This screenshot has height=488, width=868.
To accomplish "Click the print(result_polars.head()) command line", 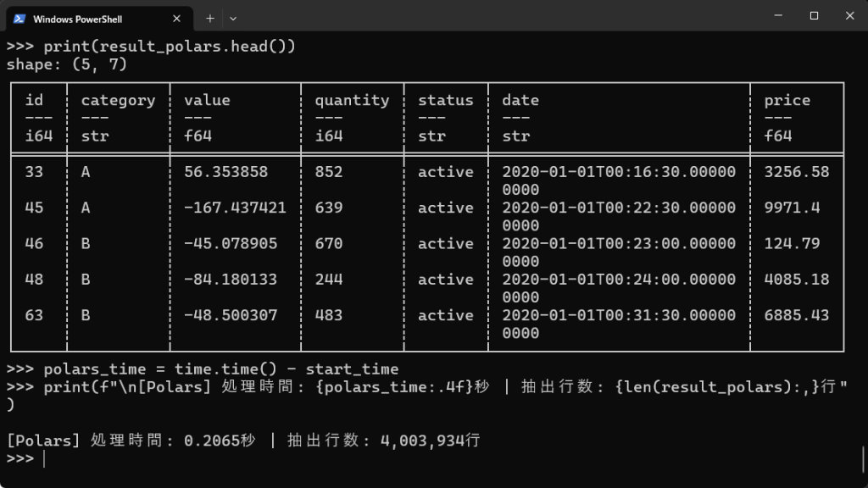I will click(170, 46).
